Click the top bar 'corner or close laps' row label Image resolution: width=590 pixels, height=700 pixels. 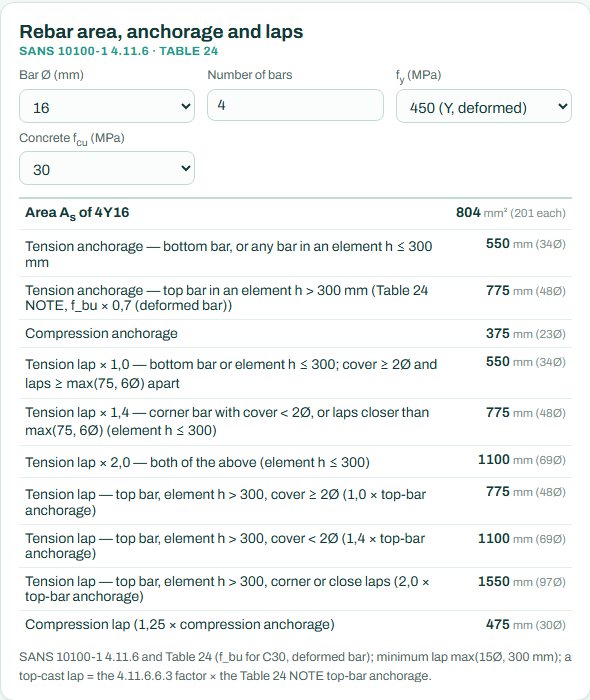pyautogui.click(x=227, y=589)
